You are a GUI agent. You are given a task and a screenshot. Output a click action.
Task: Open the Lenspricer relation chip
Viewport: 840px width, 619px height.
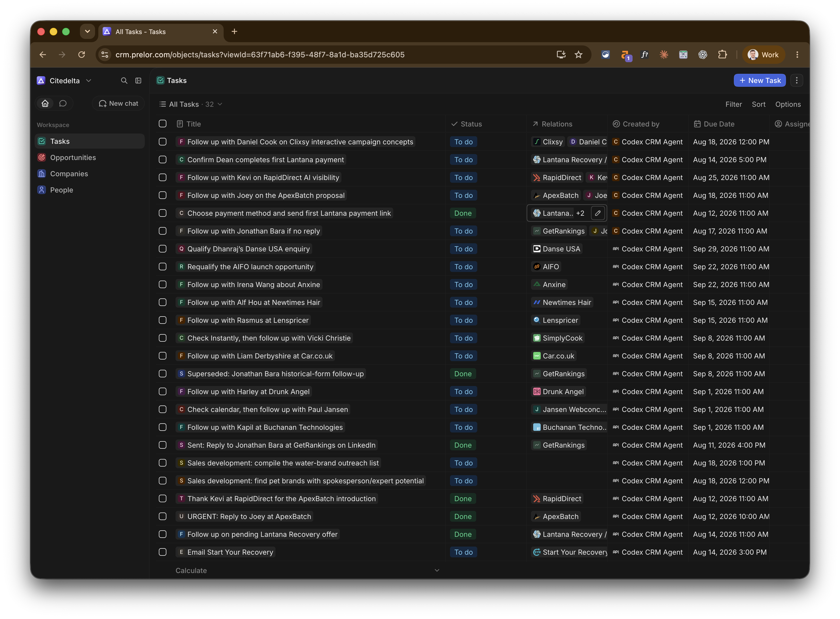pos(556,320)
